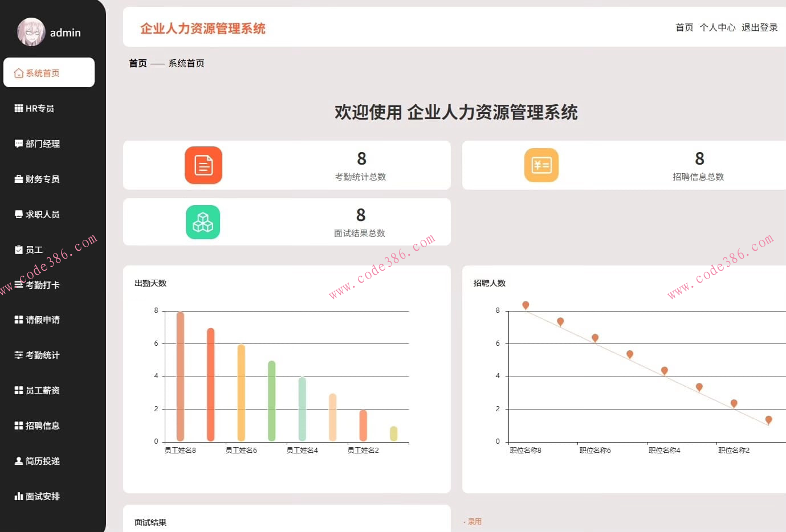Toggle the 录用 legend on the interview chart

(x=474, y=521)
